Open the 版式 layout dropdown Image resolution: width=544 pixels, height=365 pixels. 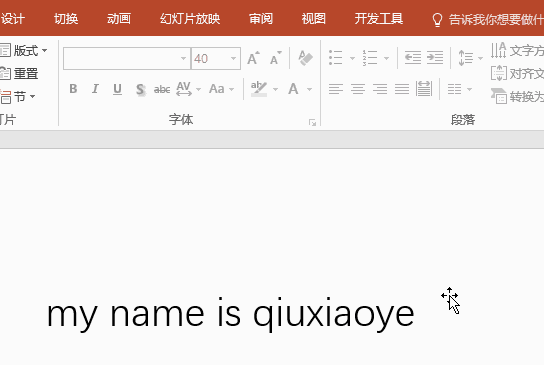[x=24, y=51]
